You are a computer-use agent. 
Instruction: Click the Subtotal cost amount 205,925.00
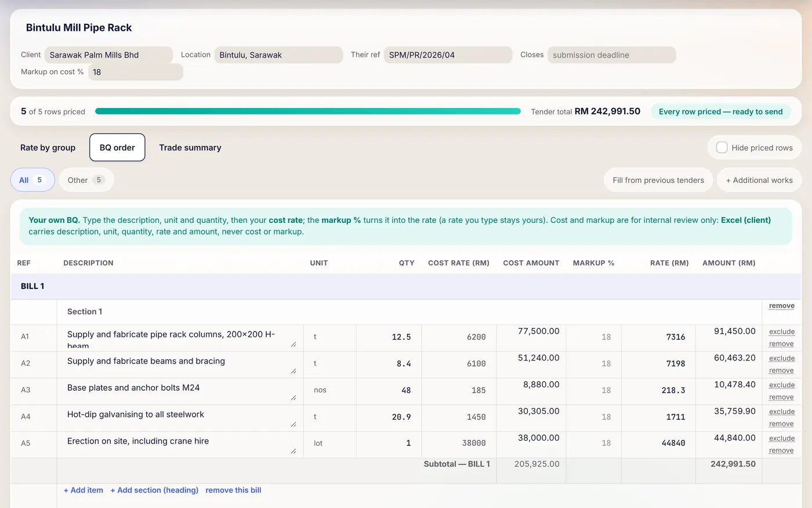point(536,464)
